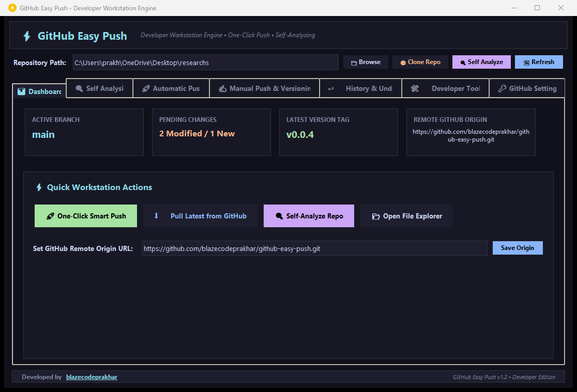The image size is (577, 392).
Task: Click the undo arrow icon on History tab
Action: tap(331, 89)
